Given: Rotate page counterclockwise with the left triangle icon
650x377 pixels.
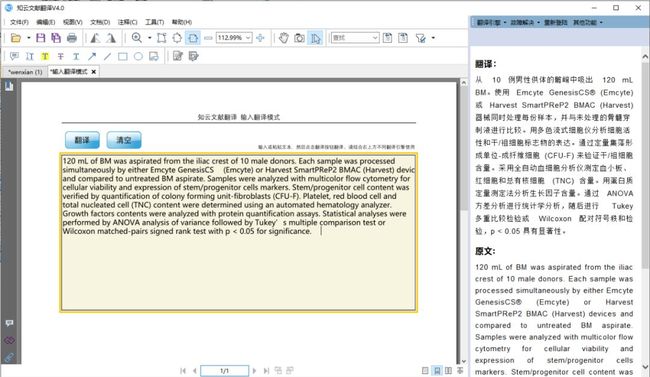Looking at the screenshot, I should [x=95, y=38].
